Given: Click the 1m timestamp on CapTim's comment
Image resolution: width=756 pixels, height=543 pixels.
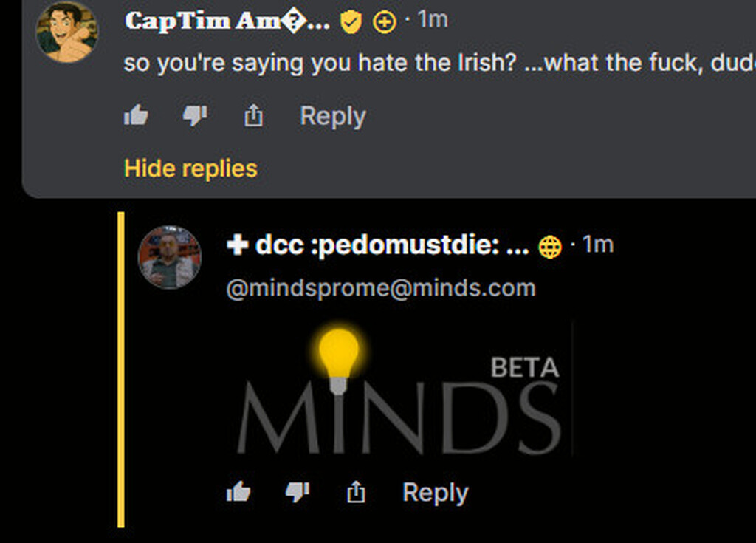Looking at the screenshot, I should (433, 20).
